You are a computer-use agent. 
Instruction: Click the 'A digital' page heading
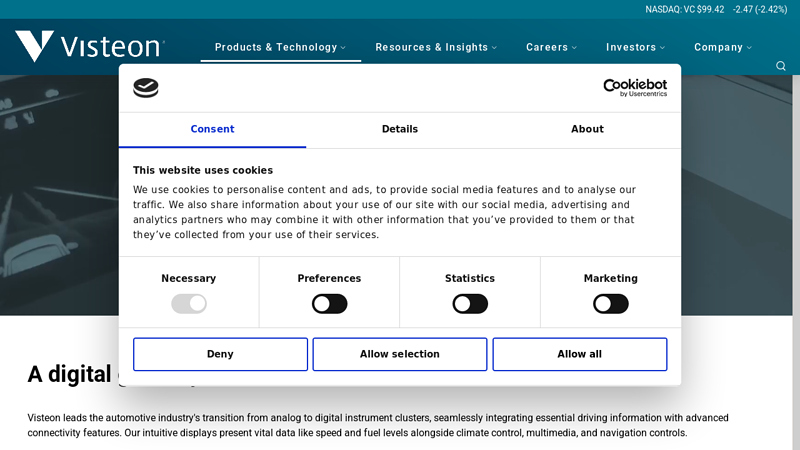69,374
